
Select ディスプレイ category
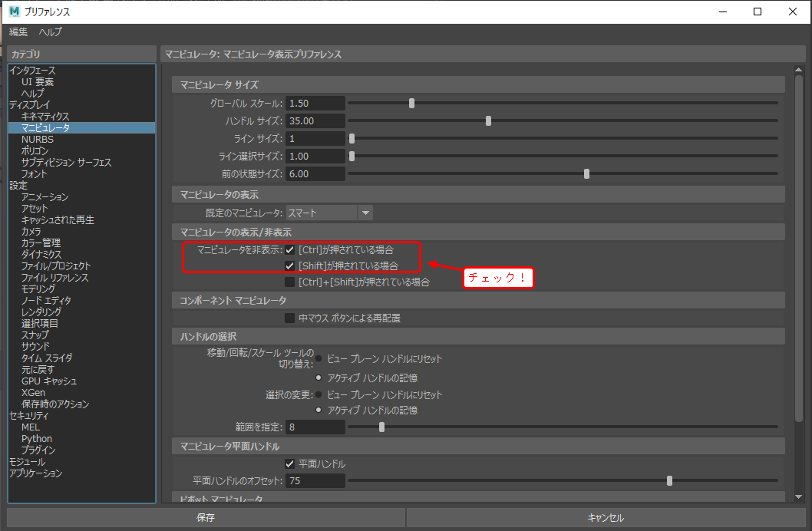coord(29,104)
